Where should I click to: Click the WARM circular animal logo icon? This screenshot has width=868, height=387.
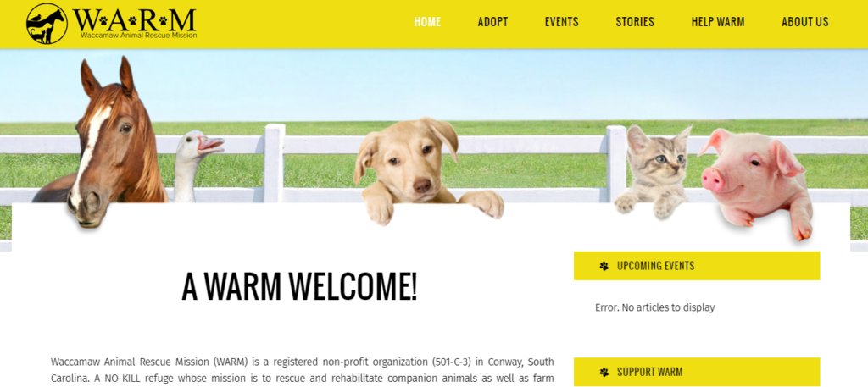[x=47, y=24]
